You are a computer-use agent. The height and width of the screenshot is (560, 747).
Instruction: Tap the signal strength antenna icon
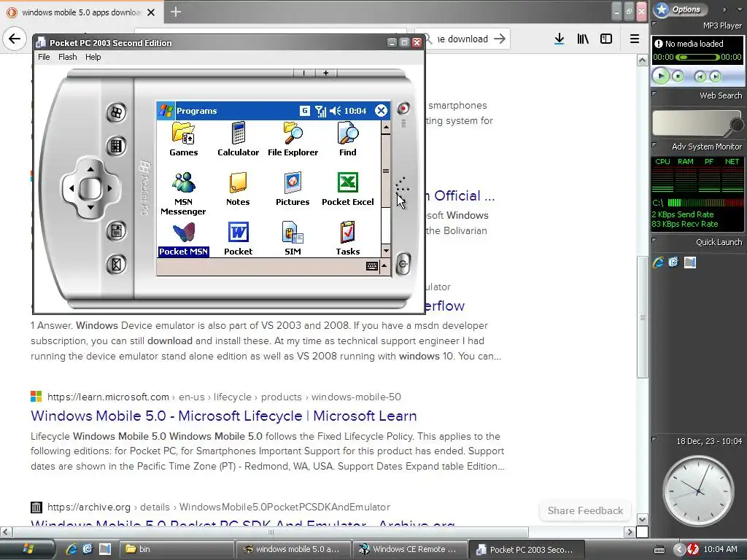click(321, 112)
